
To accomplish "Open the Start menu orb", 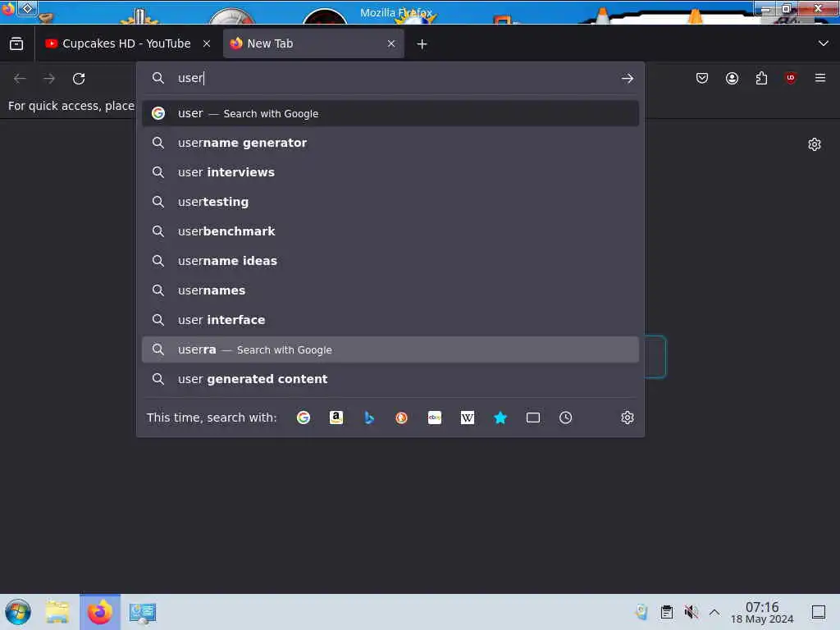I will (x=18, y=612).
